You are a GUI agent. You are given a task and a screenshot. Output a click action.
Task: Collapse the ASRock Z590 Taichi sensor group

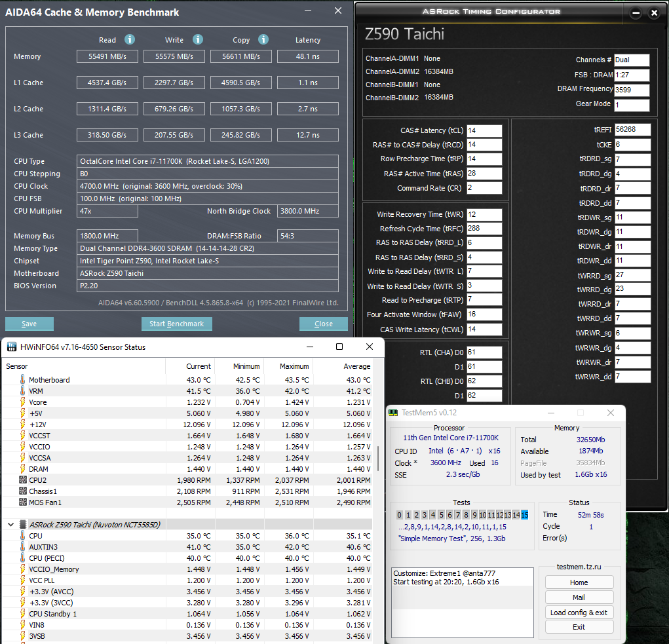tap(10, 525)
